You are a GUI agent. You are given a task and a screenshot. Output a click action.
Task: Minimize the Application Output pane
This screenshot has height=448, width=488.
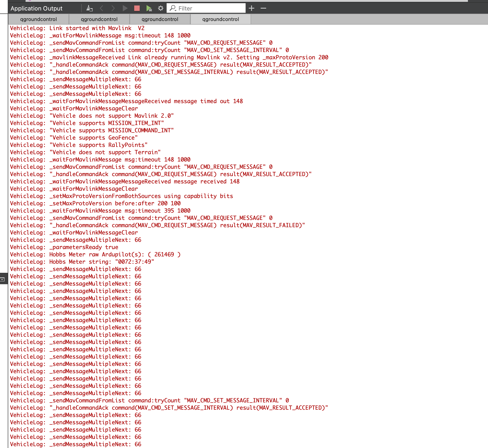[x=263, y=8]
